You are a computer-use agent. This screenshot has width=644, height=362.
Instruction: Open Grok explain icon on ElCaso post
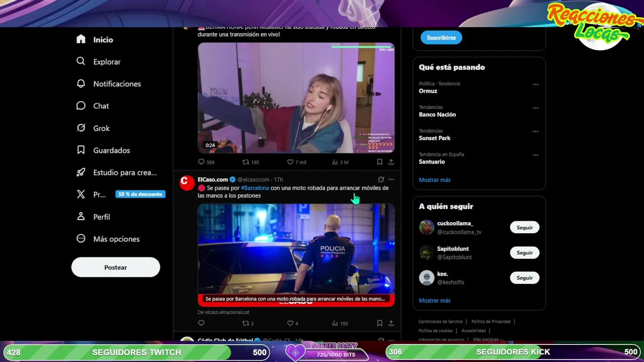381,179
